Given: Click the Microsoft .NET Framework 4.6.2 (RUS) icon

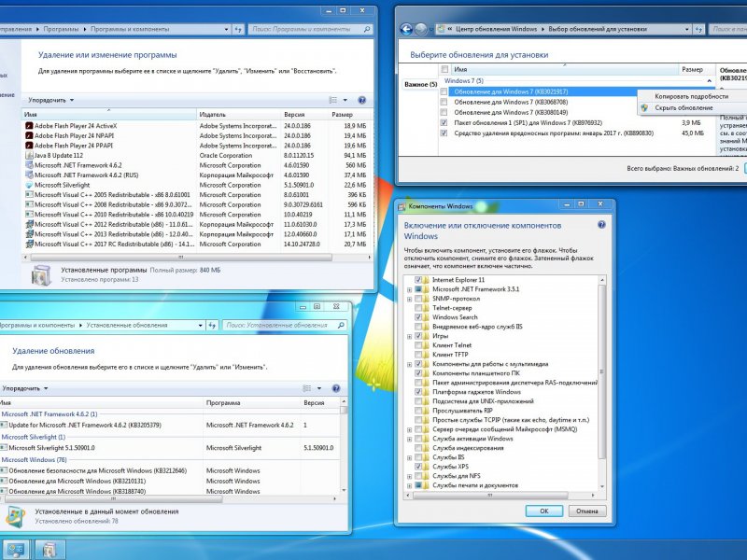Looking at the screenshot, I should click(x=29, y=175).
